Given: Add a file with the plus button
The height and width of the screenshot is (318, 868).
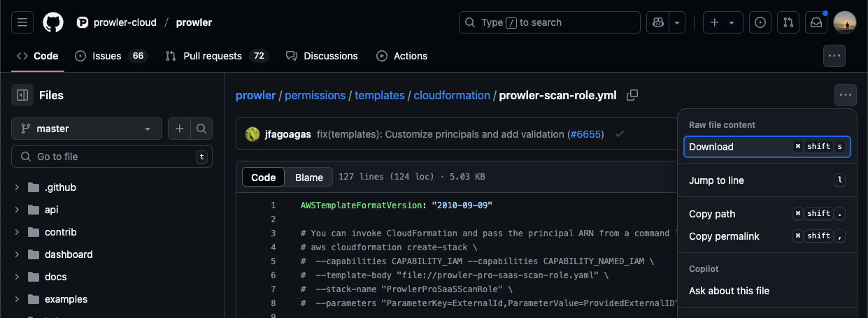Looking at the screenshot, I should (x=179, y=129).
